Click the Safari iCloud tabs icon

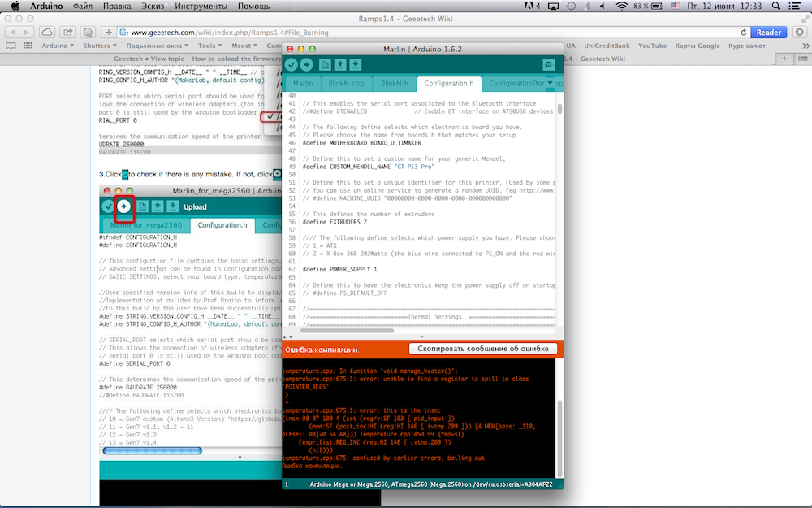click(x=47, y=33)
